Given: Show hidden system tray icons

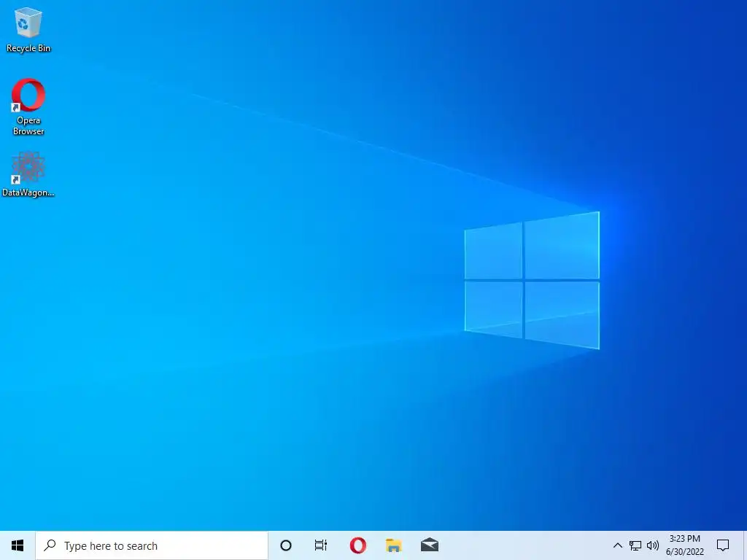Looking at the screenshot, I should pos(617,545).
